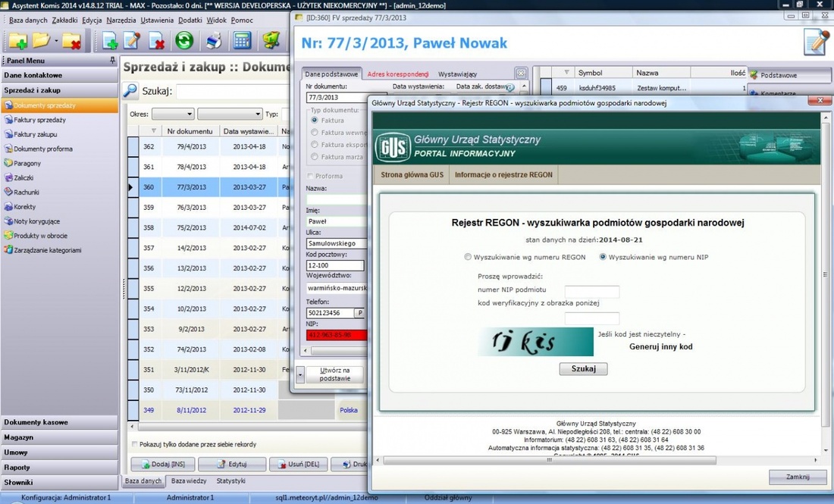Click the kod weryfikacyjny input field

591,318
